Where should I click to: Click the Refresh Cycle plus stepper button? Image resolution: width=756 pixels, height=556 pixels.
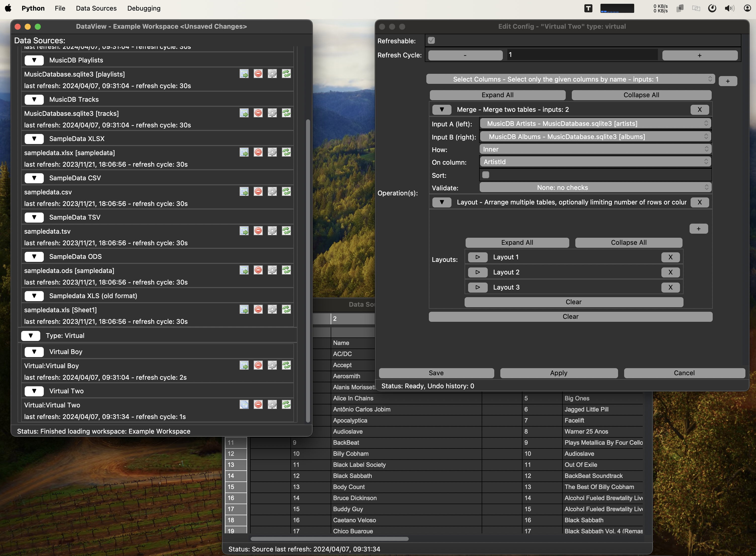point(700,55)
